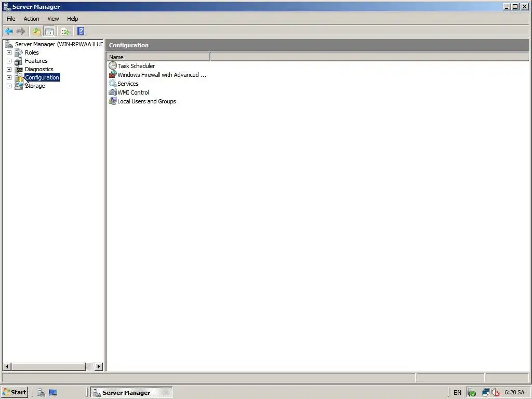Expand the Features node
The height and width of the screenshot is (399, 532).
pyautogui.click(x=9, y=61)
